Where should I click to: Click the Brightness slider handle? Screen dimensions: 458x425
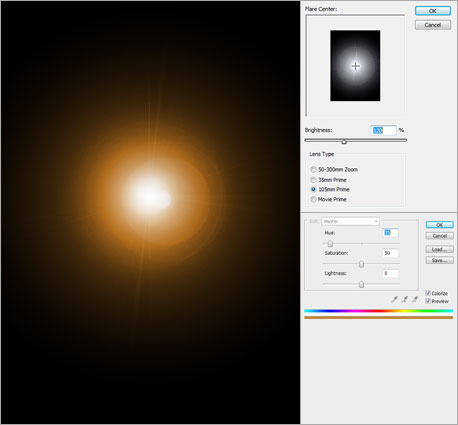[344, 141]
